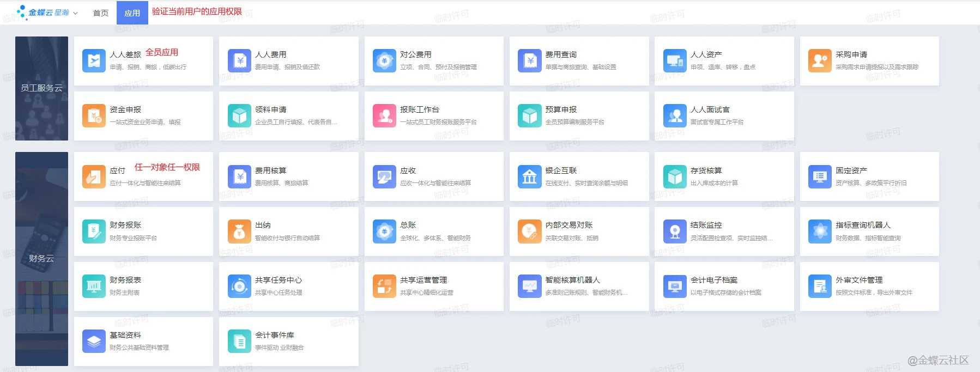
Task: Open 人人差旅 title link
Action: coord(125,54)
